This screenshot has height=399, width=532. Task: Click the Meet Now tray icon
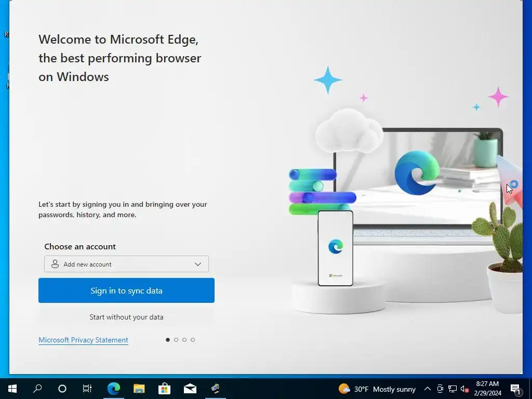click(x=440, y=389)
